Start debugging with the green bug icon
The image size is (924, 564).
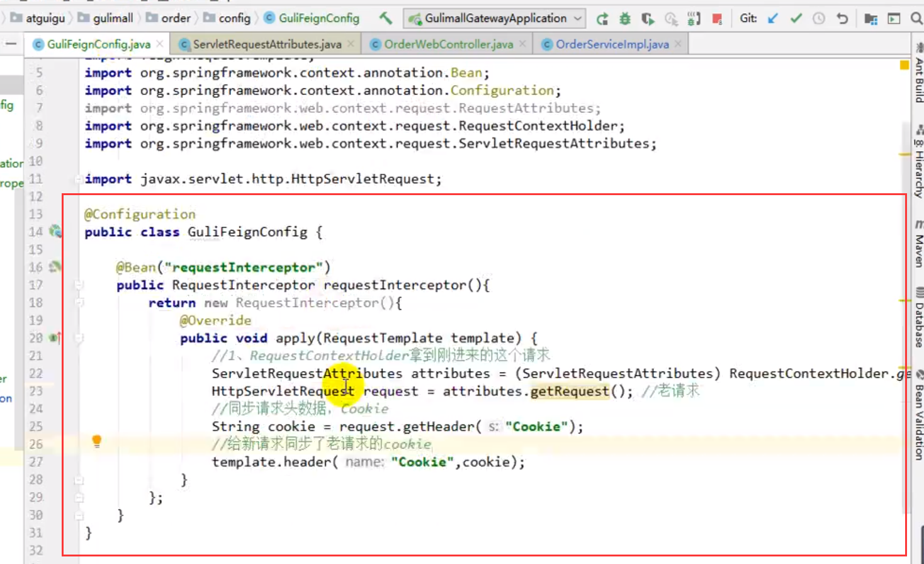pyautogui.click(x=625, y=19)
